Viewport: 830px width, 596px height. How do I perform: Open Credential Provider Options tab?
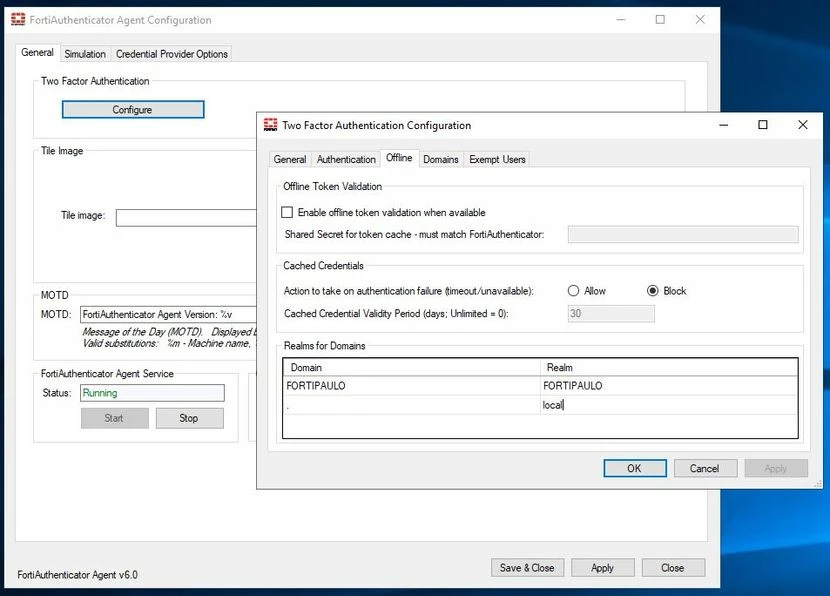172,54
